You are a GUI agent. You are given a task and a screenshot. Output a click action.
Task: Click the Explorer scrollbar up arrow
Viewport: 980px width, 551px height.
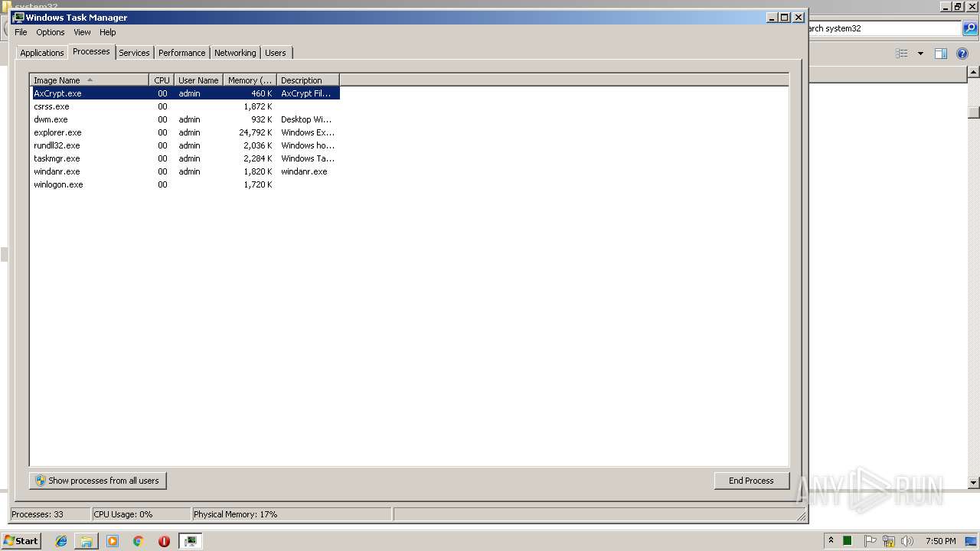click(x=973, y=72)
